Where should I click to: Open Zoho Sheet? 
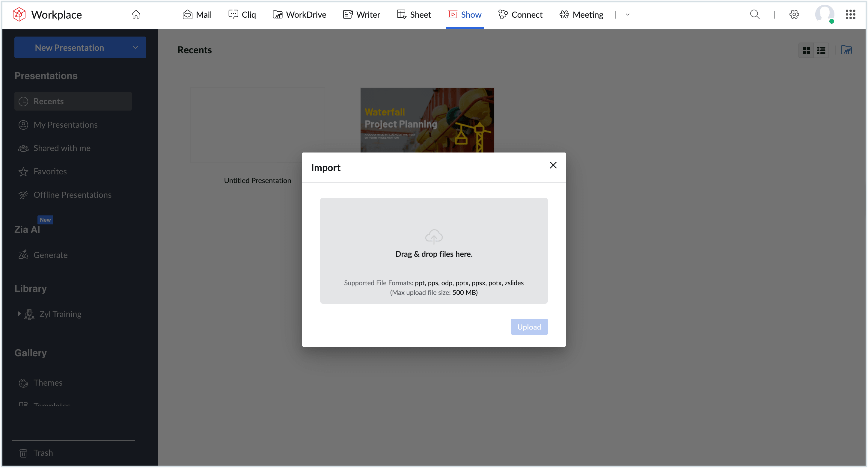[414, 14]
